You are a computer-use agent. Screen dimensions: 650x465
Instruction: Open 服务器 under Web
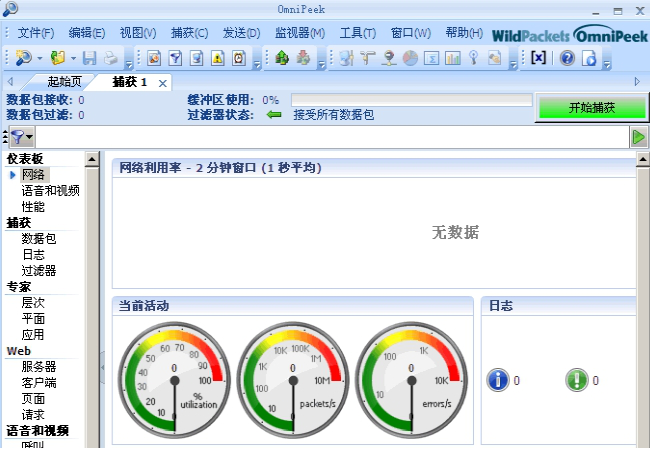coord(39,367)
